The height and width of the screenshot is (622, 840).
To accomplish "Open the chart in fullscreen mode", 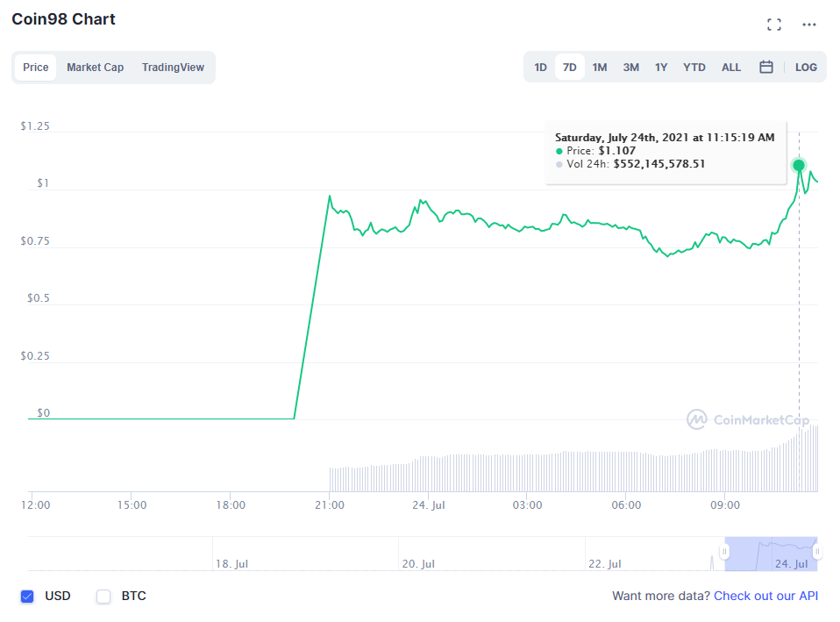I will pos(773,25).
